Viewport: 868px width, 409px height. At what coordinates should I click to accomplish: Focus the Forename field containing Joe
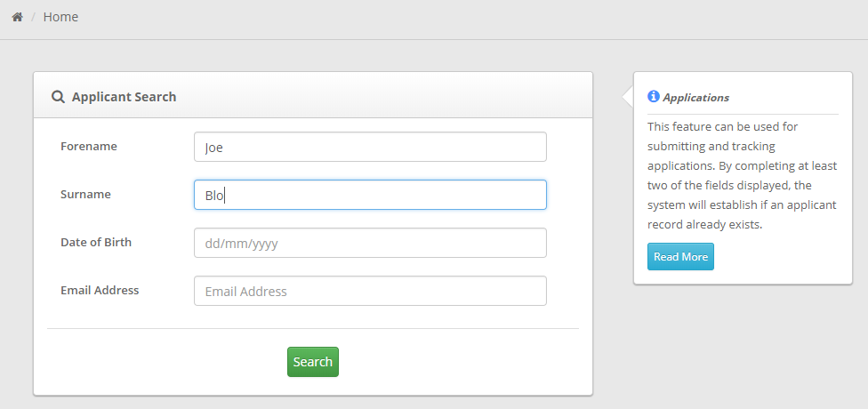pos(370,147)
